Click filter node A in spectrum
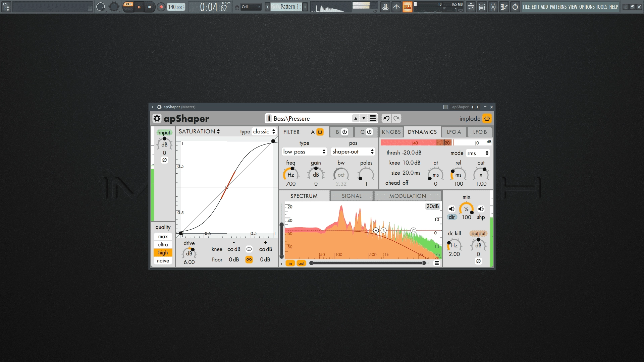This screenshot has height=362, width=644. (x=376, y=230)
